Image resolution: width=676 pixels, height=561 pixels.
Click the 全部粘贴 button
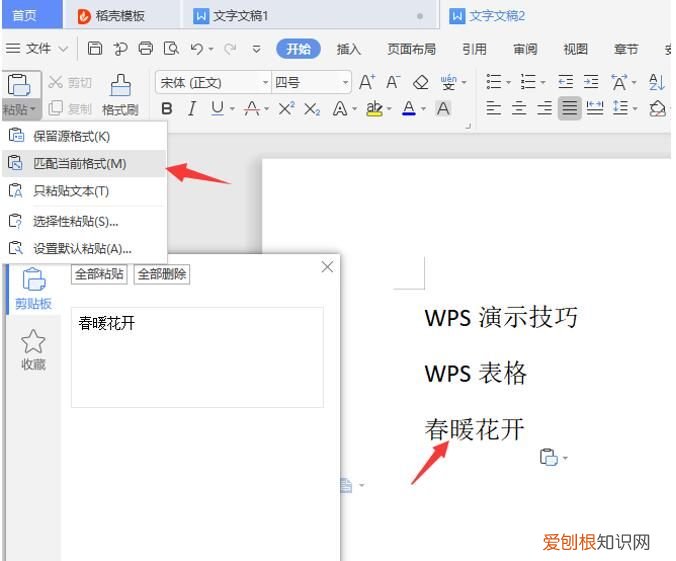tap(99, 274)
